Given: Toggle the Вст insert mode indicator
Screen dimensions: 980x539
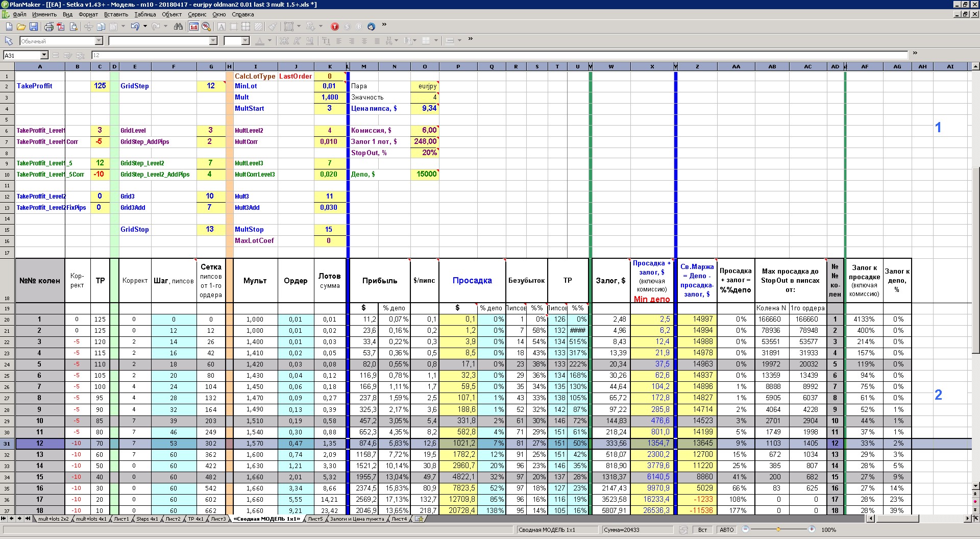Looking at the screenshot, I should (x=702, y=530).
